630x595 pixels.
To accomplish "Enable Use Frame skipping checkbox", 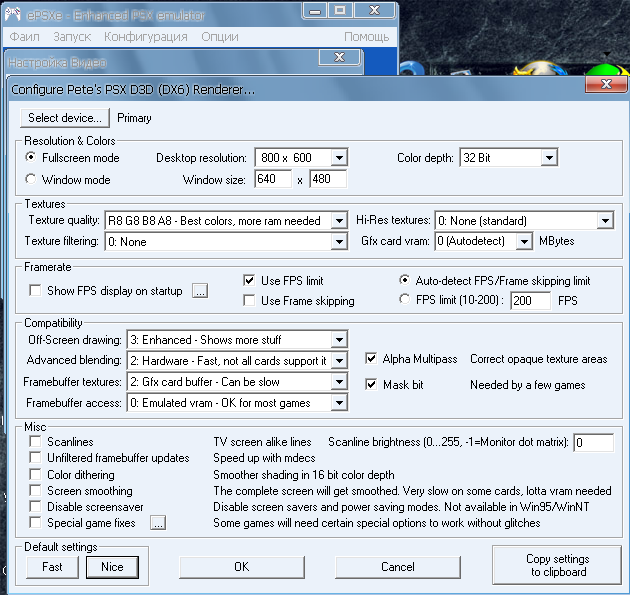I will click(x=249, y=300).
